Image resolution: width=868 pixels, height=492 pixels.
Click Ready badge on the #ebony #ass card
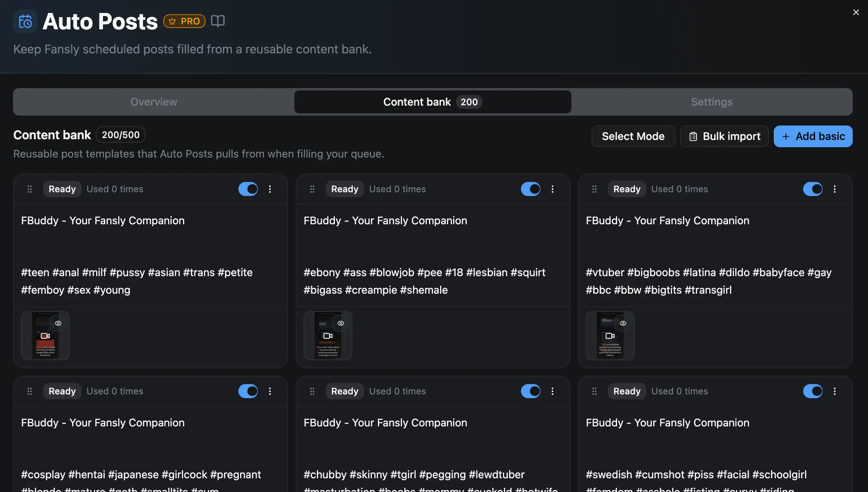point(345,189)
